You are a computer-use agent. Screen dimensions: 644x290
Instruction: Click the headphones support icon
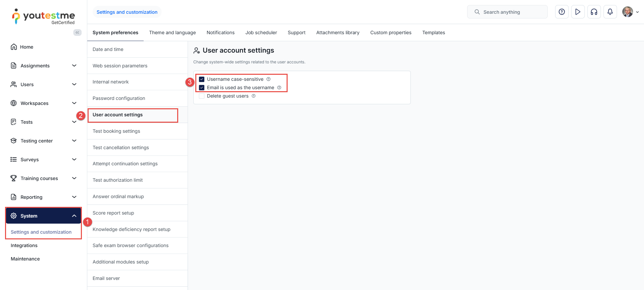click(x=594, y=12)
